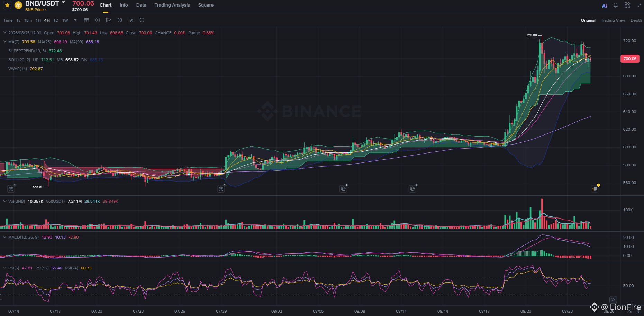Viewport: 644px width, 316px height.
Task: Click the RSI(6) label
Action: 14,268
